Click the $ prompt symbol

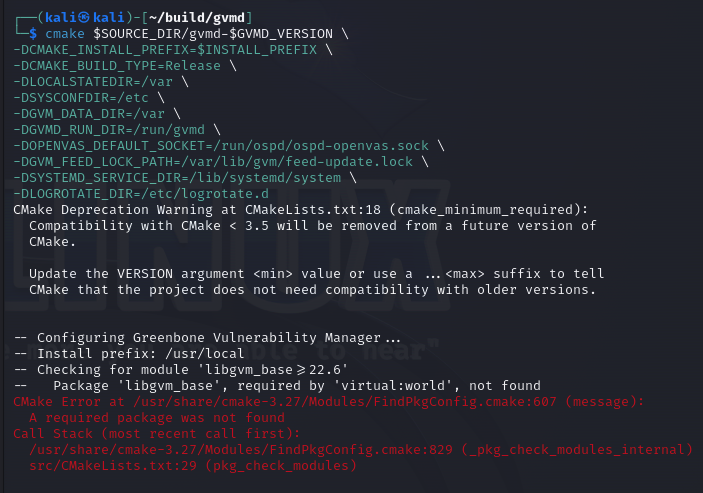pos(33,34)
